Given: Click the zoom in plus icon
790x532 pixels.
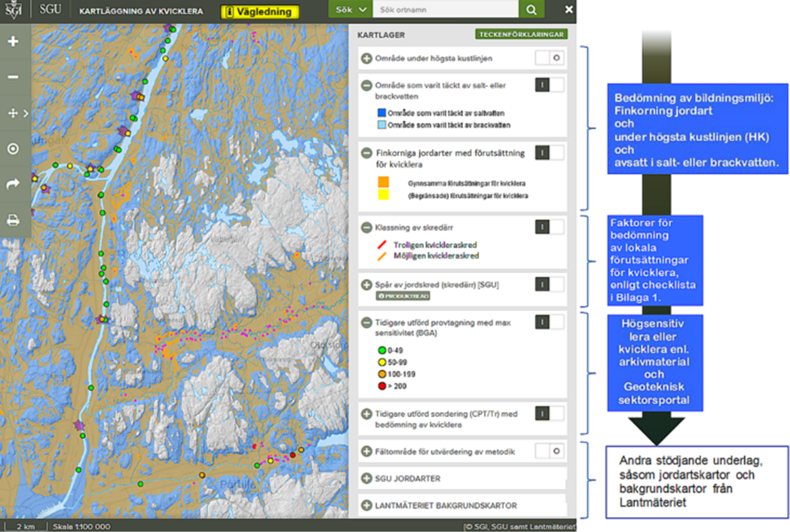Looking at the screenshot, I should (x=13, y=42).
